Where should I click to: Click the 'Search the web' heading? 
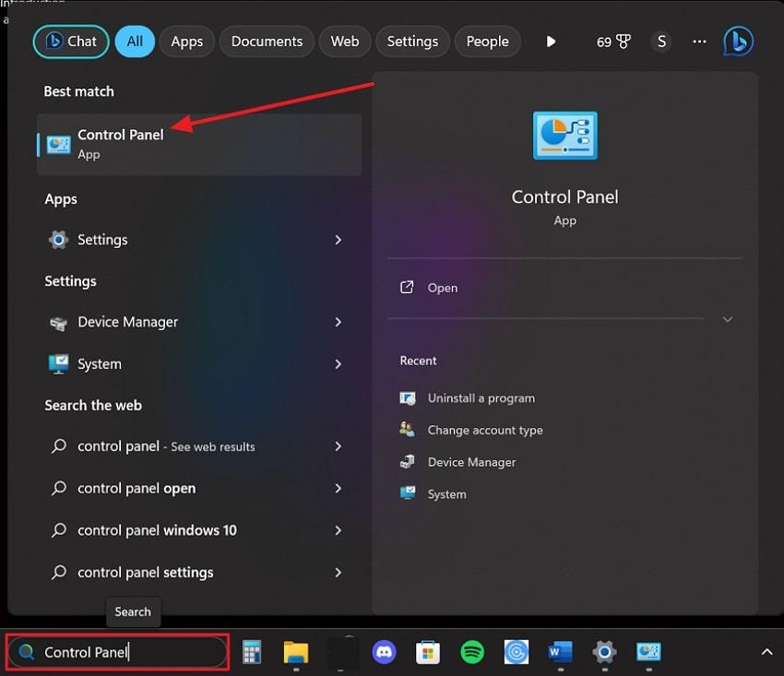[93, 405]
